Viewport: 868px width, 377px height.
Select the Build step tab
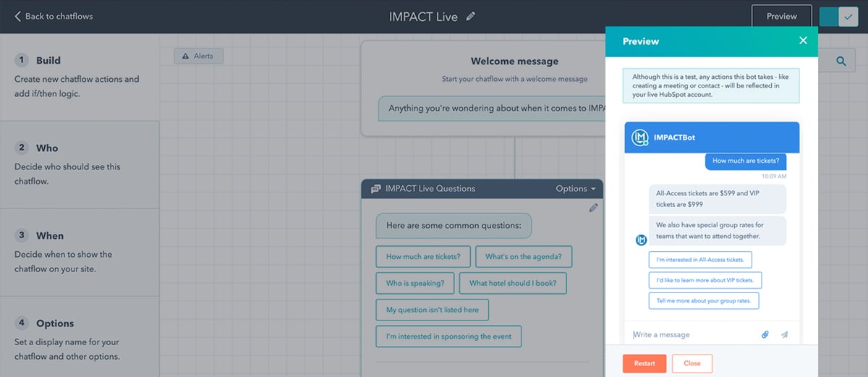(x=80, y=77)
